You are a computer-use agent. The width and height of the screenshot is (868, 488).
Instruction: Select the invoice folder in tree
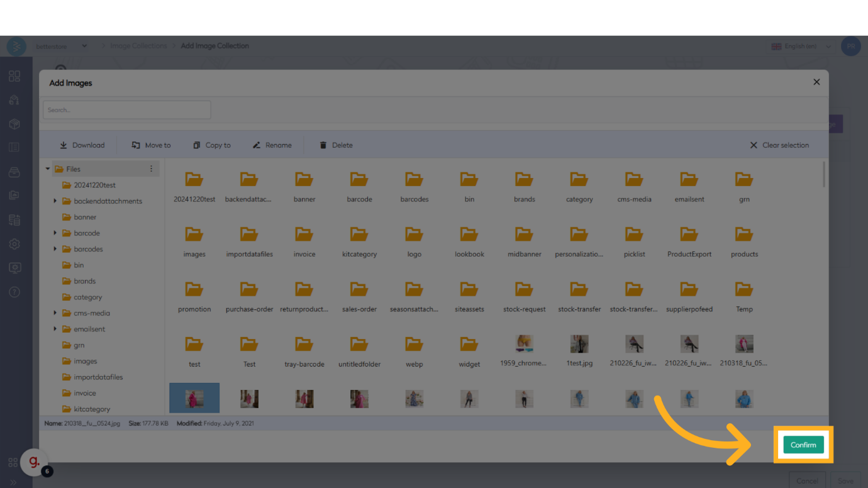point(84,393)
